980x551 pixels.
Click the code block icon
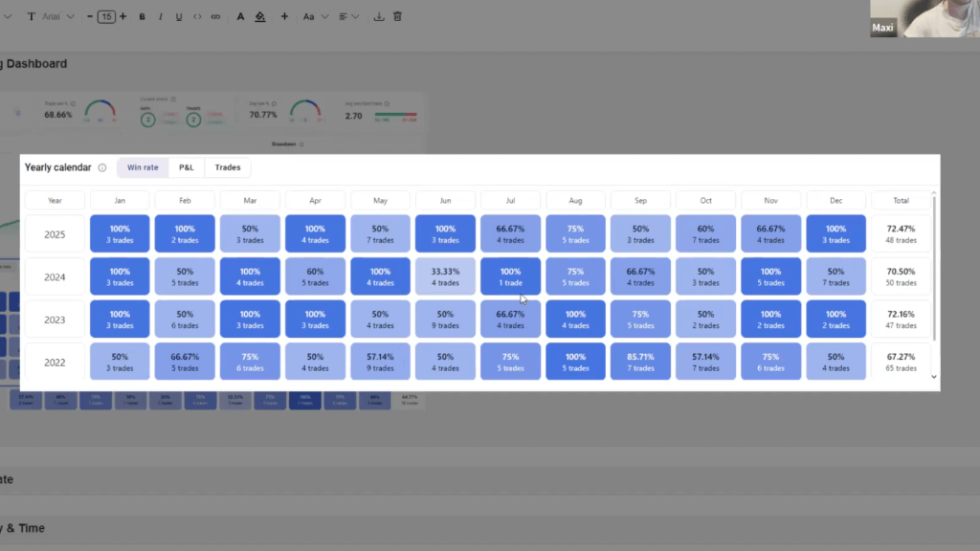[x=197, y=16]
